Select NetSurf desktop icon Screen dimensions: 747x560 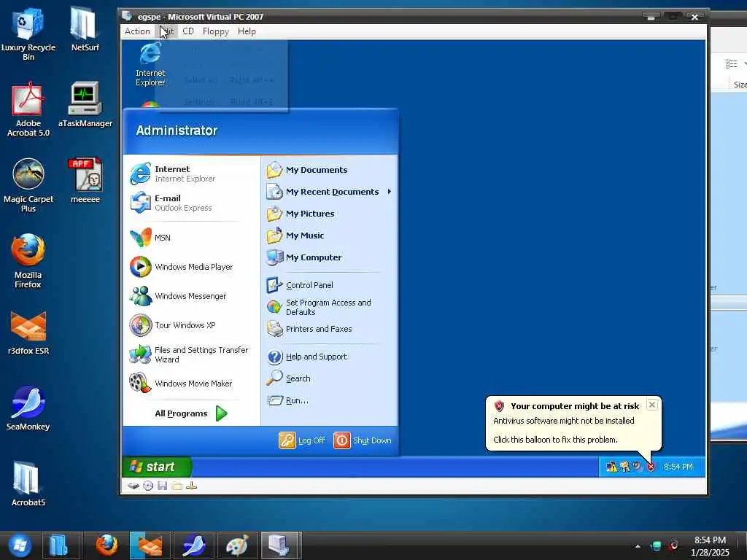click(x=85, y=29)
